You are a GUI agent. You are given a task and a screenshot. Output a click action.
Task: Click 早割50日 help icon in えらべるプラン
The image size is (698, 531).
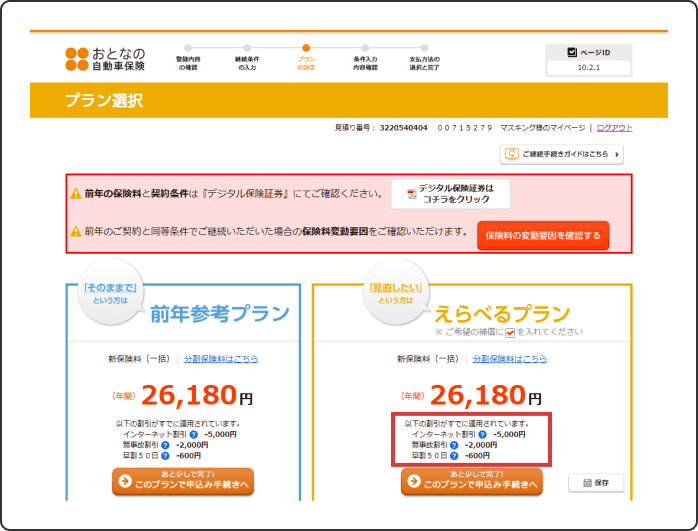click(454, 456)
